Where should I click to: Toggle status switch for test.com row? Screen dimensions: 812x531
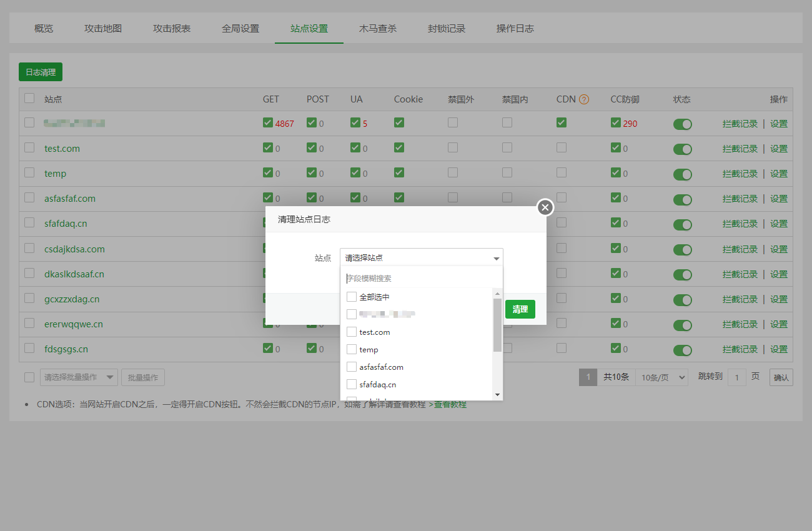click(682, 149)
